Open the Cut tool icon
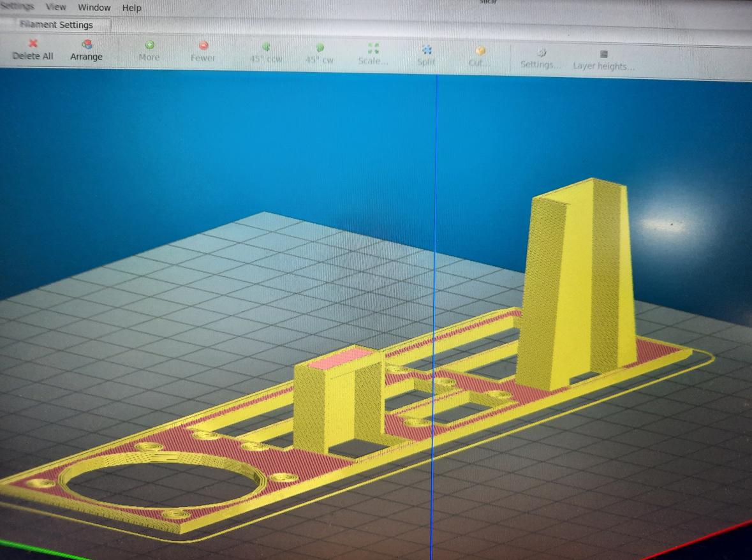The image size is (752, 560). pyautogui.click(x=480, y=51)
